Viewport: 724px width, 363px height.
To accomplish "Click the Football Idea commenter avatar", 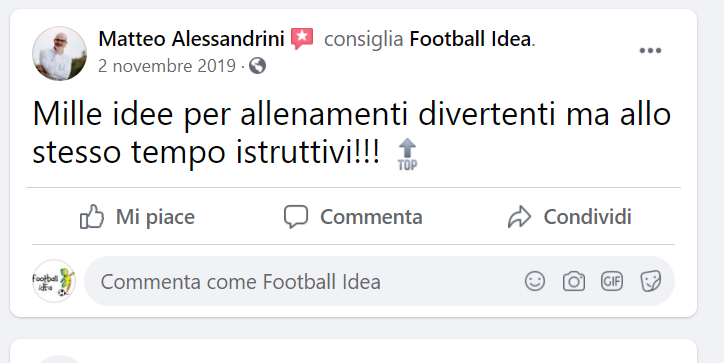I will pos(54,281).
